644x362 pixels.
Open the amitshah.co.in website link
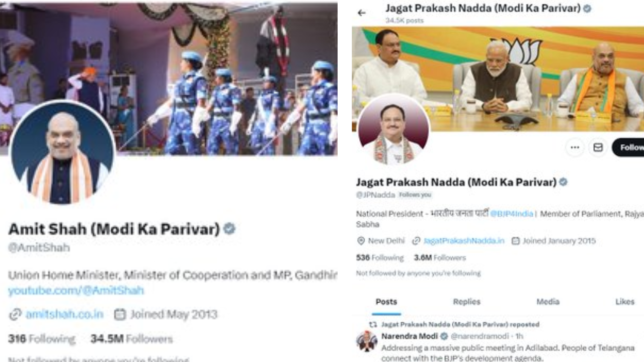(x=64, y=315)
